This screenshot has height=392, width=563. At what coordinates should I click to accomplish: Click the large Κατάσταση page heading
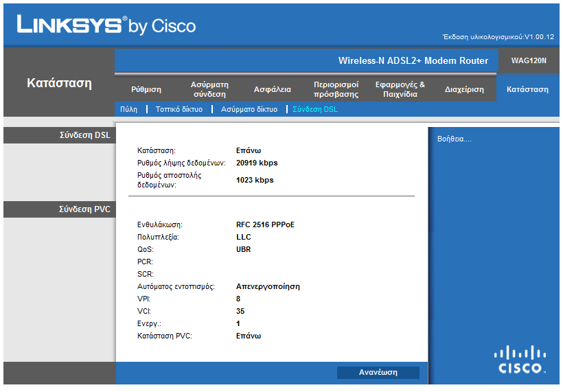pyautogui.click(x=59, y=83)
